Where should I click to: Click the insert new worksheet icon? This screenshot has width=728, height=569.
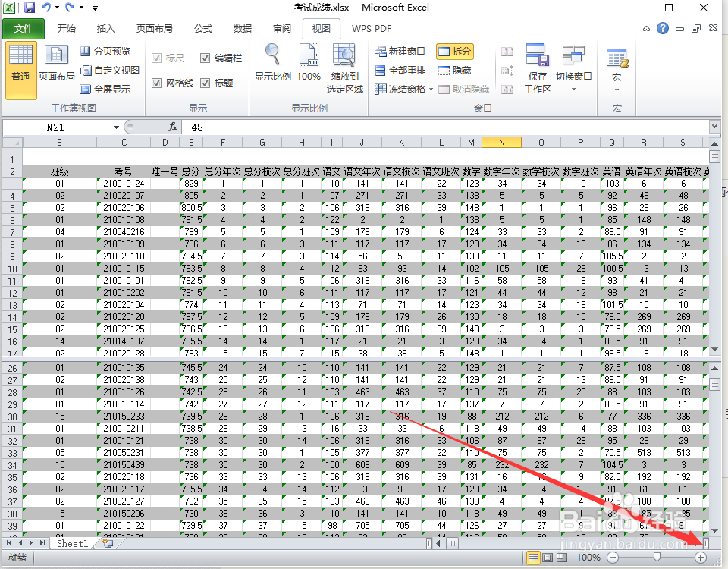pyautogui.click(x=108, y=543)
